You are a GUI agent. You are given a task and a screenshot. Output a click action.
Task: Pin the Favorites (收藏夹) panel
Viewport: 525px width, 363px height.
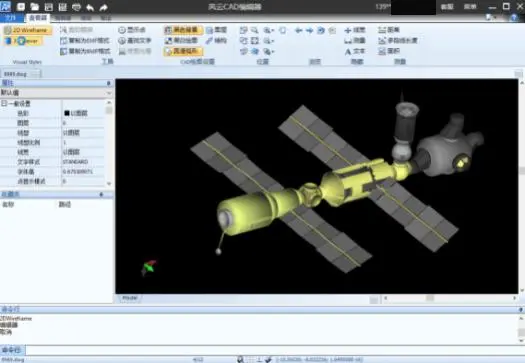101,194
